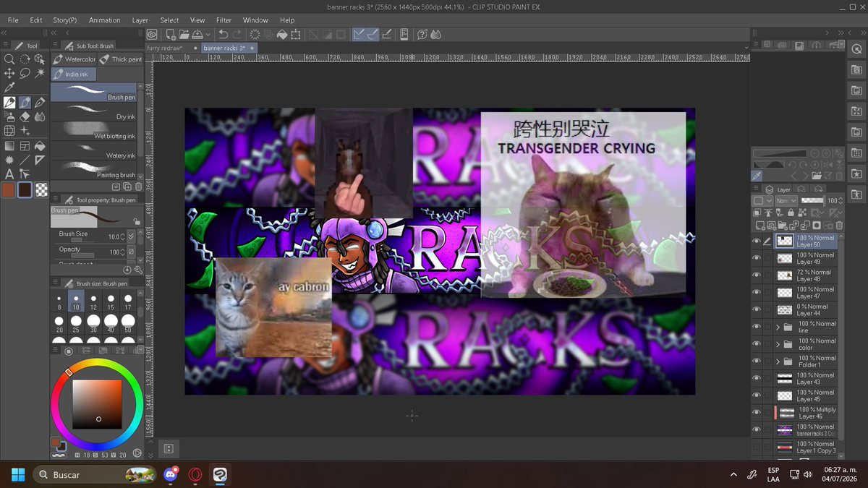Open the layer blending mode dropdown
The image size is (868, 488).
786,200
